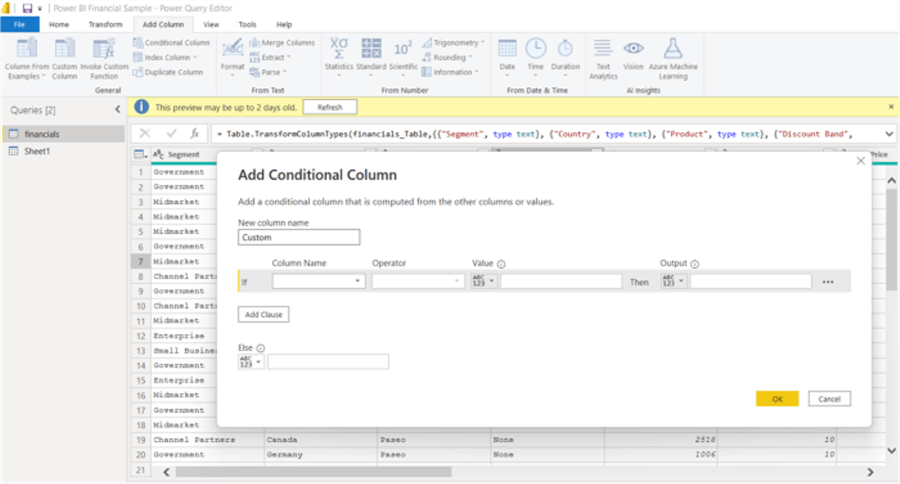Open the table menu icon in grid corner

click(x=140, y=154)
